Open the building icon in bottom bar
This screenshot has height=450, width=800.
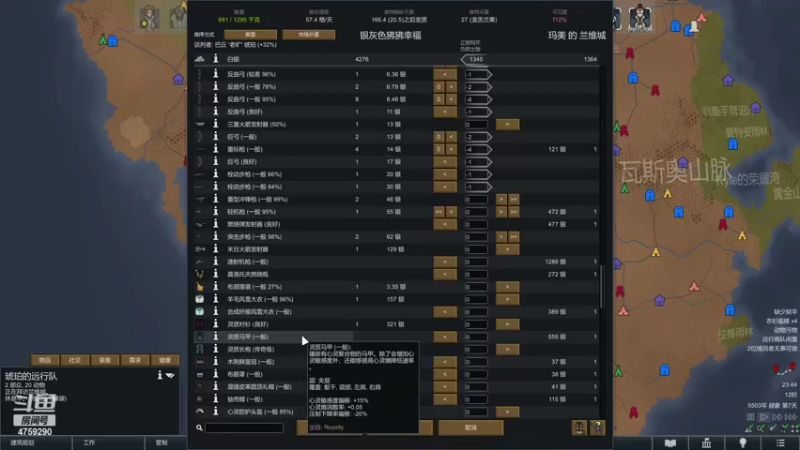(x=706, y=443)
